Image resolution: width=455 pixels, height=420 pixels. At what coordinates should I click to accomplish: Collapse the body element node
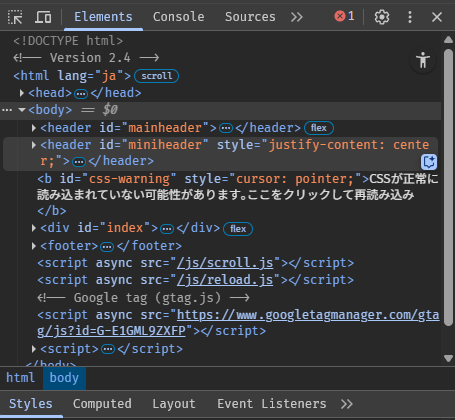click(x=22, y=110)
